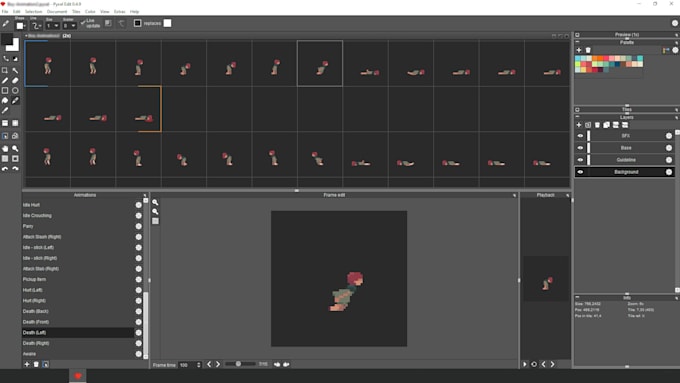Go to the next frame in Frame edit
The width and height of the screenshot is (680, 383).
pyautogui.click(x=218, y=364)
